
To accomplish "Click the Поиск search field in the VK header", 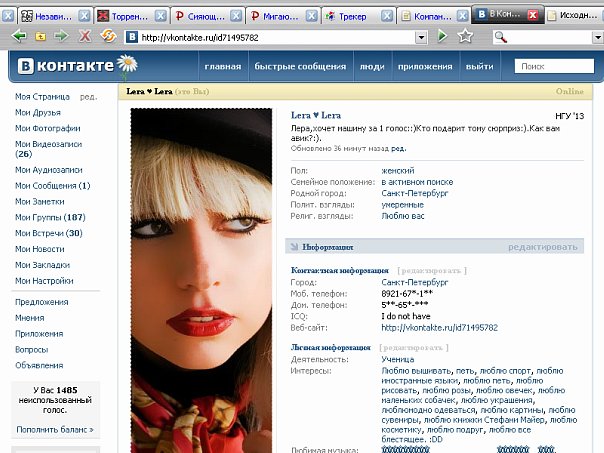I will [553, 67].
